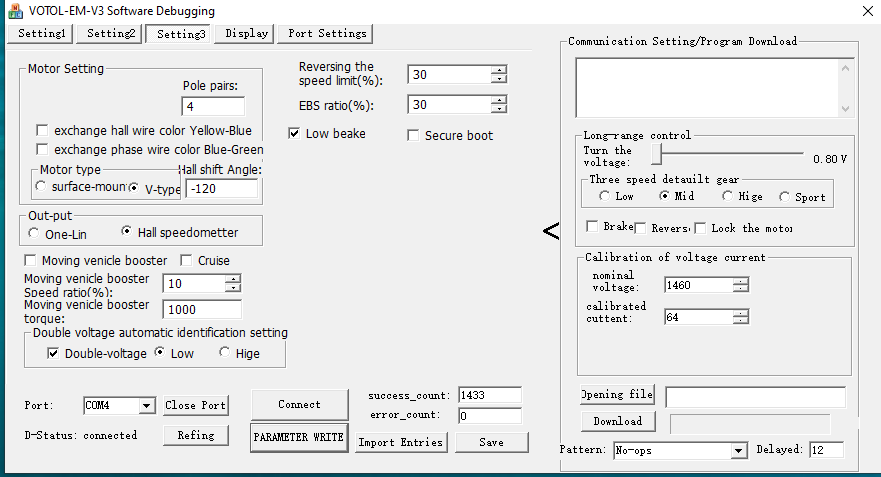881x477 pixels.
Task: Click the collapse arrow beside the communication panel
Action: 551,232
